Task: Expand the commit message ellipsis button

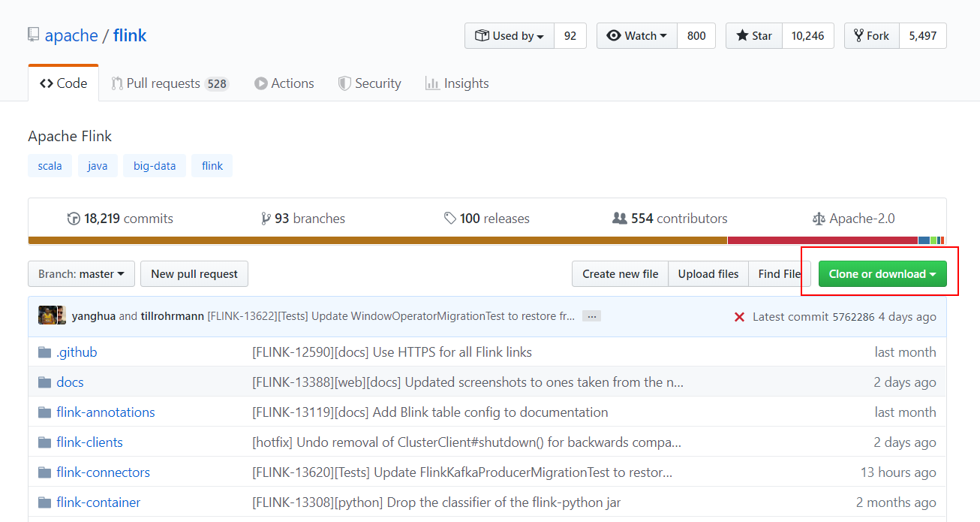Action: point(591,316)
